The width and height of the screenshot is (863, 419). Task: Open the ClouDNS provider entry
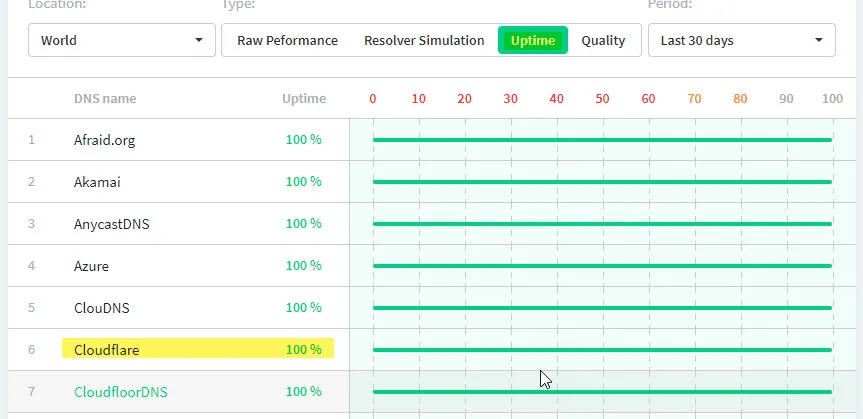102,308
